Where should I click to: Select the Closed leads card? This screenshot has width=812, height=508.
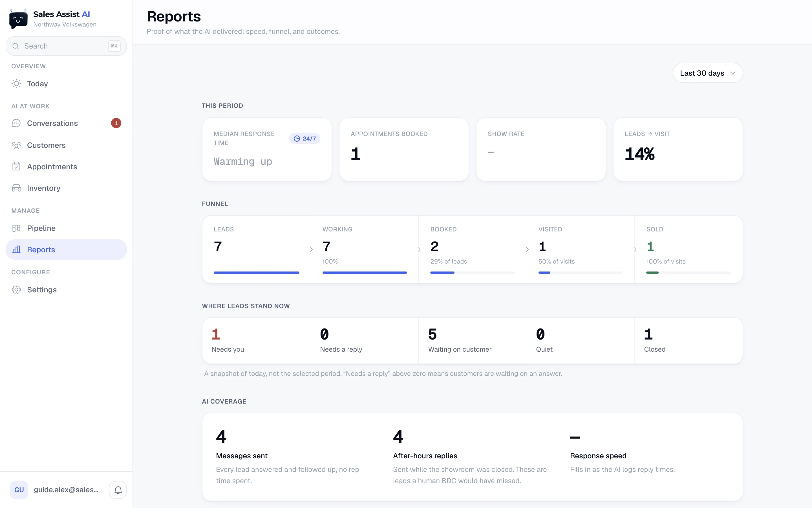point(689,341)
